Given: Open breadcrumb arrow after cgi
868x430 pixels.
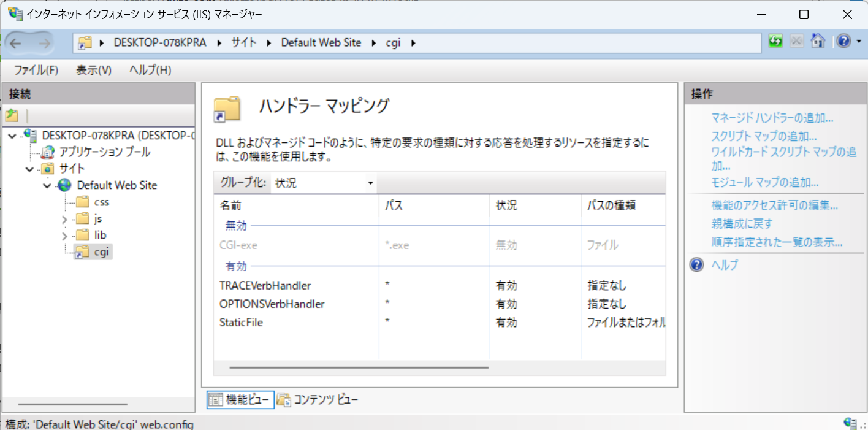Looking at the screenshot, I should [x=413, y=43].
